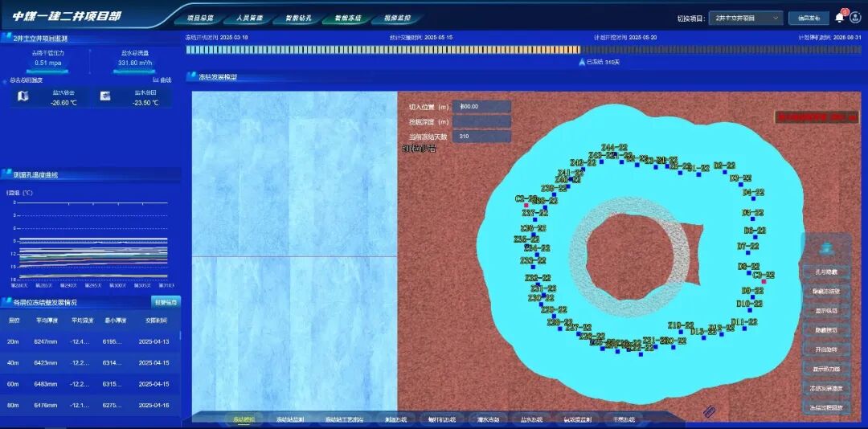Image resolution: width=868 pixels, height=429 pixels.
Task: Switch to 冻结站工艺流程 bottom tab
Action: coord(344,419)
